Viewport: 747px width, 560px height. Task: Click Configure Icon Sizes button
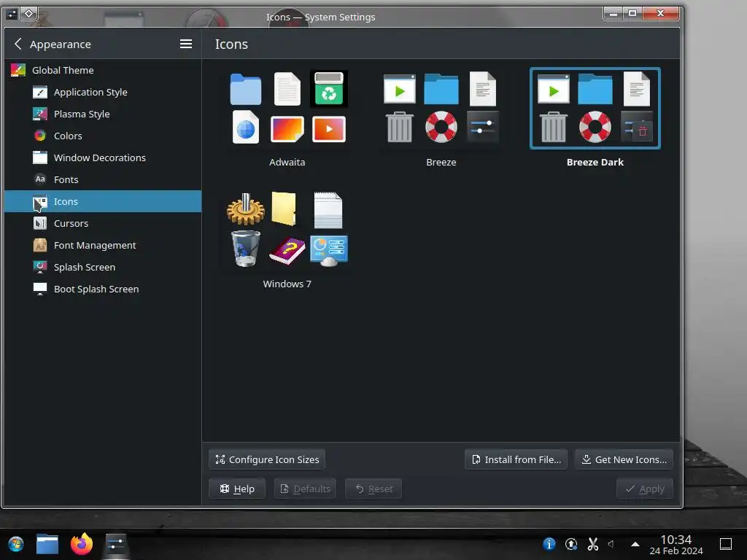267,459
